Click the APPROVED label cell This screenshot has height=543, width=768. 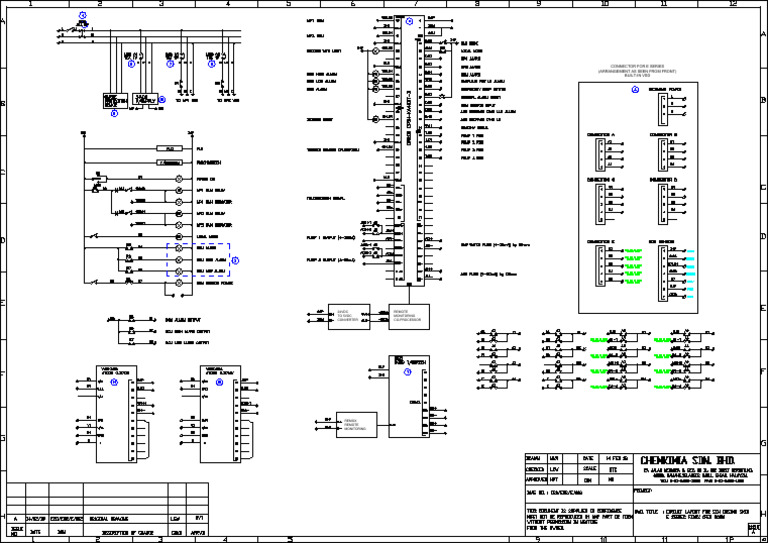536,479
